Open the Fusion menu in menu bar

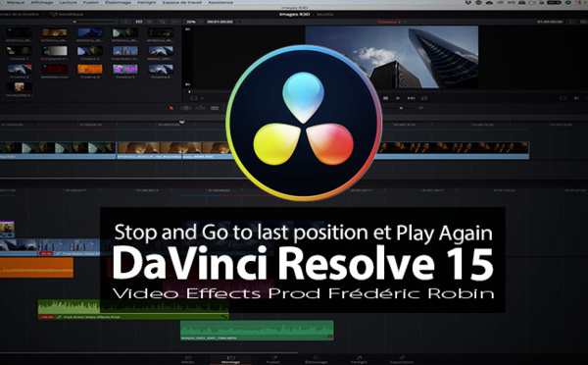91,3
